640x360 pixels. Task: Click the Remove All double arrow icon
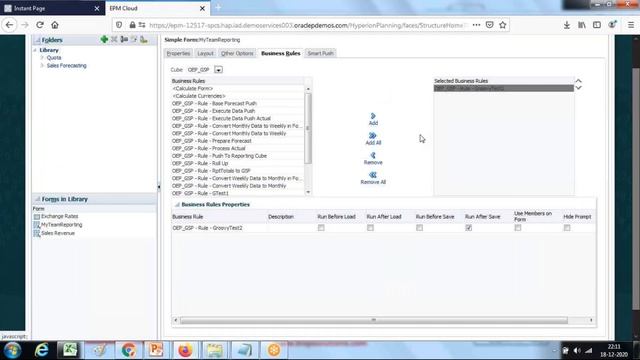pos(373,175)
